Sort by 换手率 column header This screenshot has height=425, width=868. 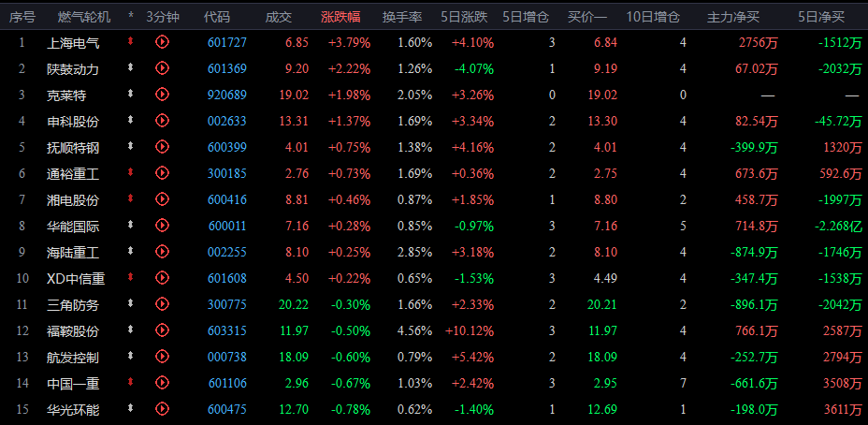coord(402,17)
